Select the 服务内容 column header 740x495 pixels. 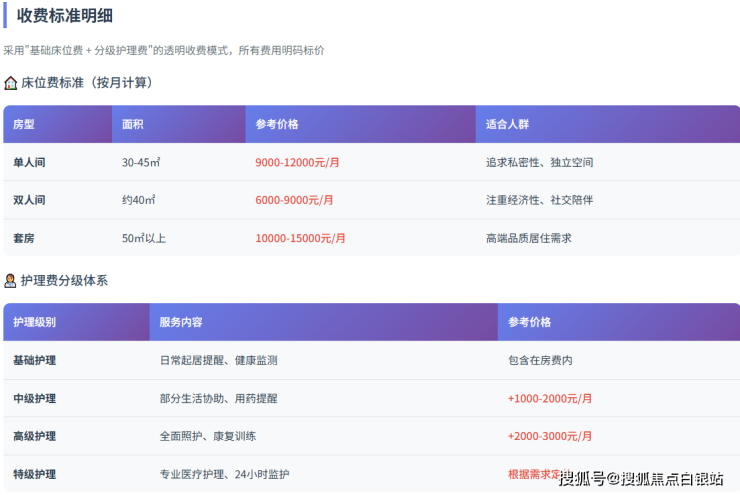click(x=181, y=323)
